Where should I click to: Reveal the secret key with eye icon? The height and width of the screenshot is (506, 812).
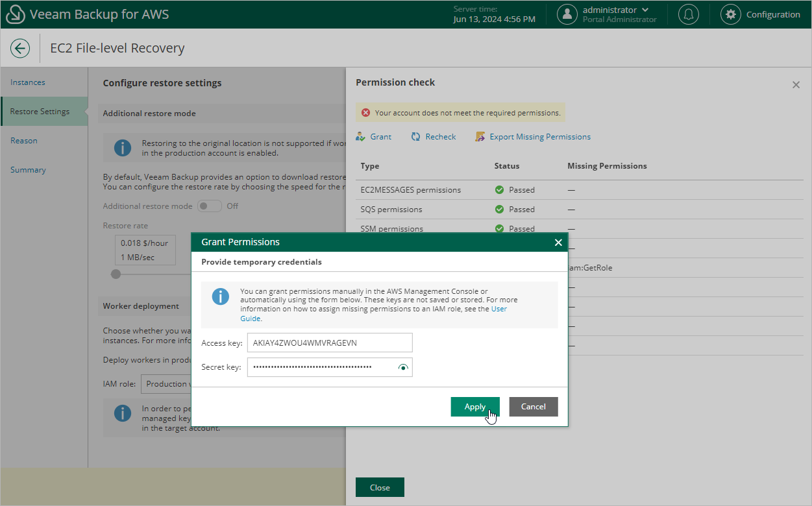tap(403, 367)
